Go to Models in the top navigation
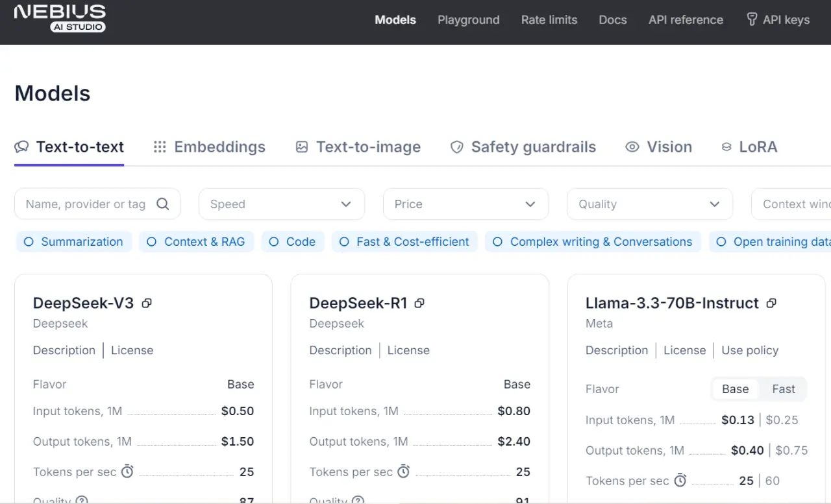 (x=395, y=20)
